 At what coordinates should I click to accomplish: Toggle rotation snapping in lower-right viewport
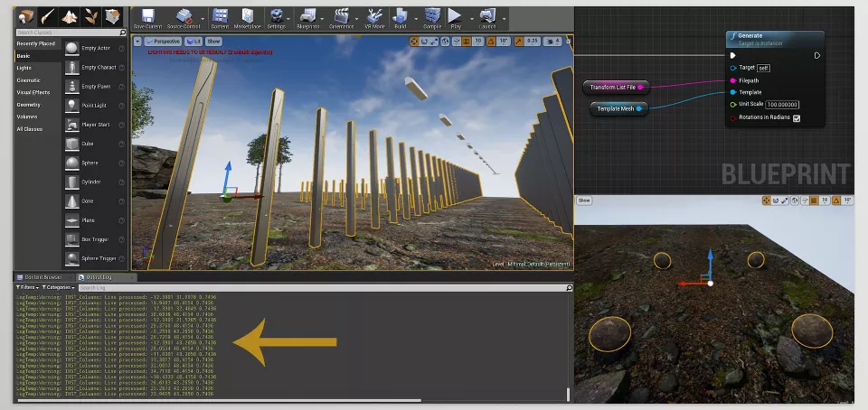click(x=835, y=200)
